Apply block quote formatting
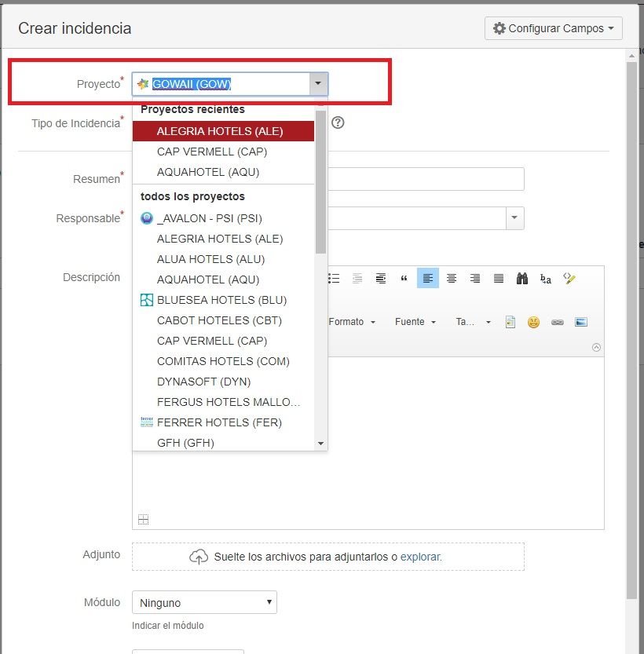This screenshot has height=654, width=644. (404, 278)
